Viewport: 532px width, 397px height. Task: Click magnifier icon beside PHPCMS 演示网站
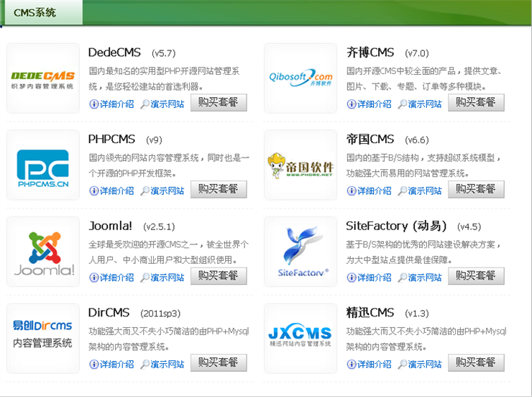pyautogui.click(x=145, y=191)
